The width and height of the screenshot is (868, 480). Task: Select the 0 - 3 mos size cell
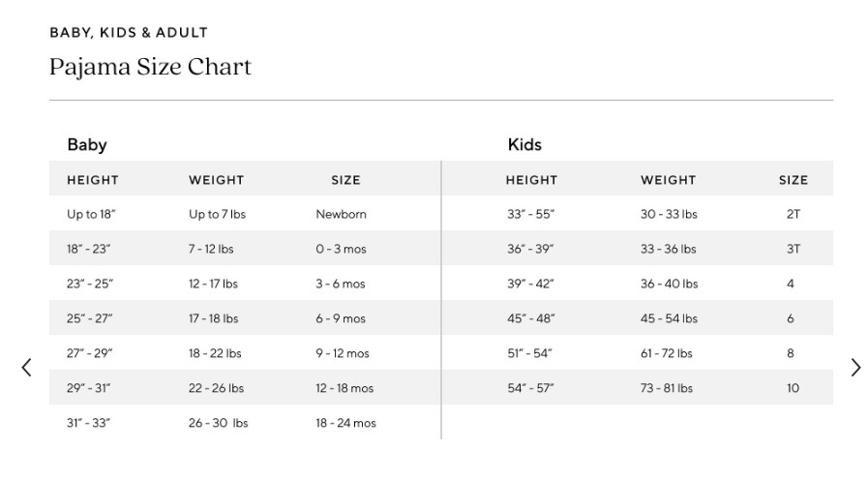point(341,249)
